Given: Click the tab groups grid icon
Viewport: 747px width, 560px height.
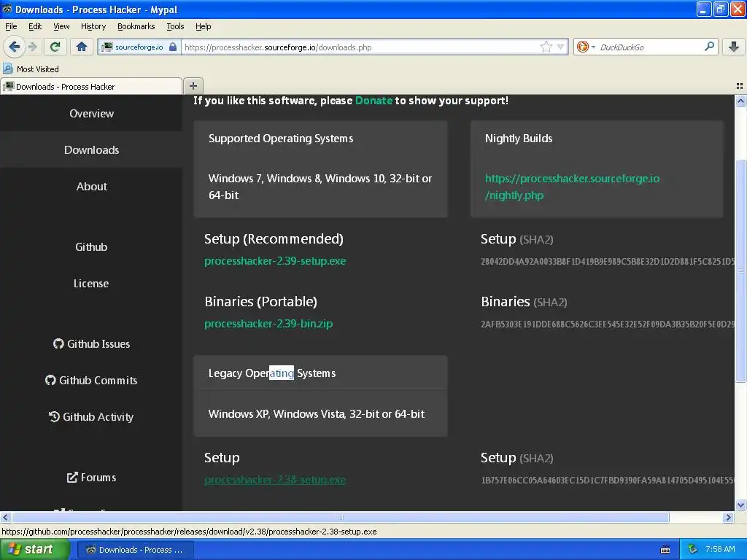Looking at the screenshot, I should 740,86.
